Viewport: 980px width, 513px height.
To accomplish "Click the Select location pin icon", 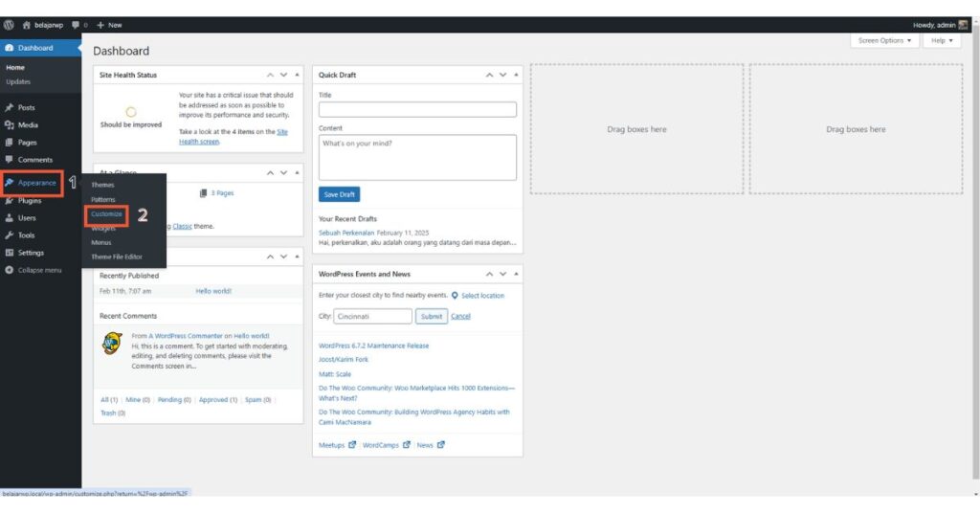I will pyautogui.click(x=455, y=296).
